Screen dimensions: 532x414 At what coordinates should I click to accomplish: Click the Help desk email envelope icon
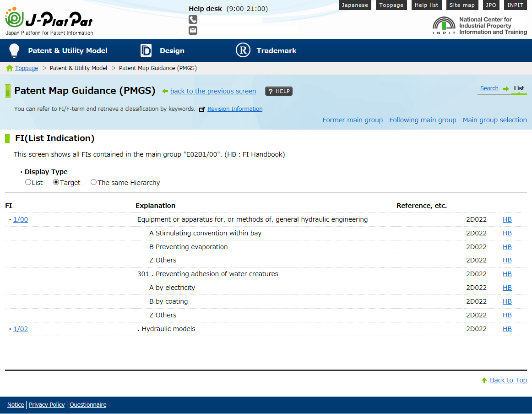193,30
